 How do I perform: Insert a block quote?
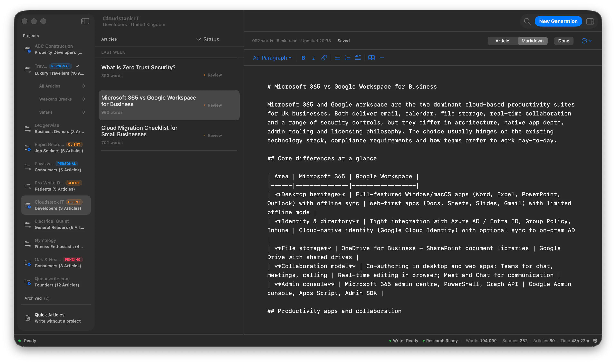(x=358, y=58)
